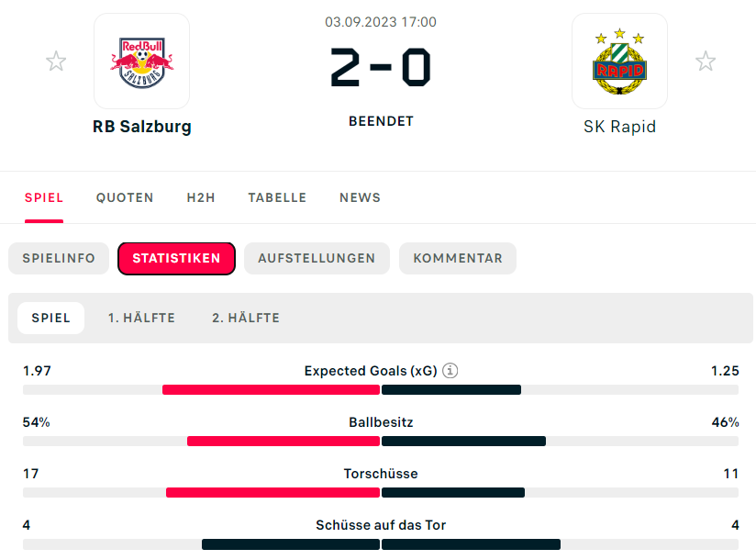
Task: Favorite RB Salzburg with the star icon
Action: click(x=56, y=62)
